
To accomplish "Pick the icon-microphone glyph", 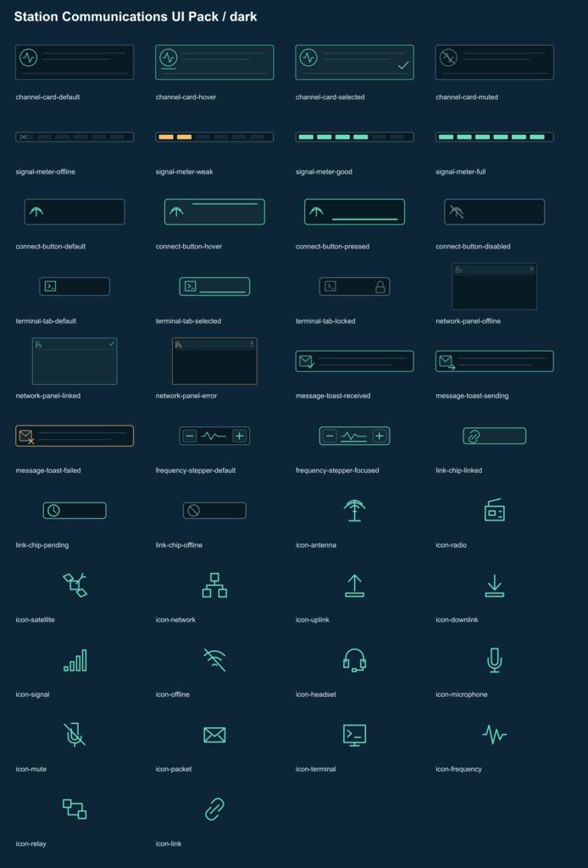I will [x=495, y=659].
